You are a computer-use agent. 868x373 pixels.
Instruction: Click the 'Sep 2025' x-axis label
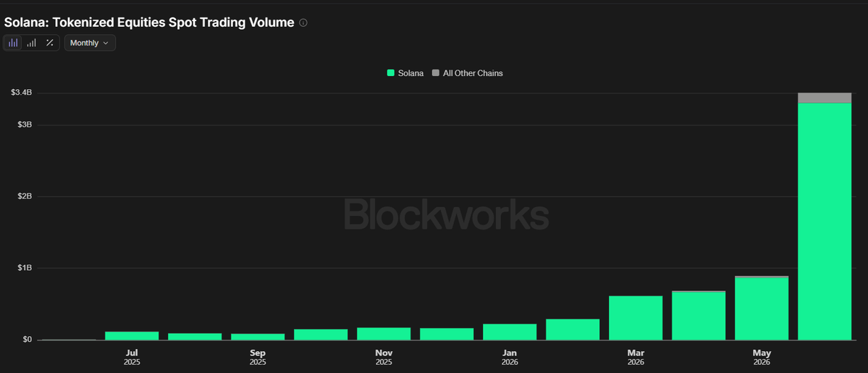pyautogui.click(x=258, y=357)
